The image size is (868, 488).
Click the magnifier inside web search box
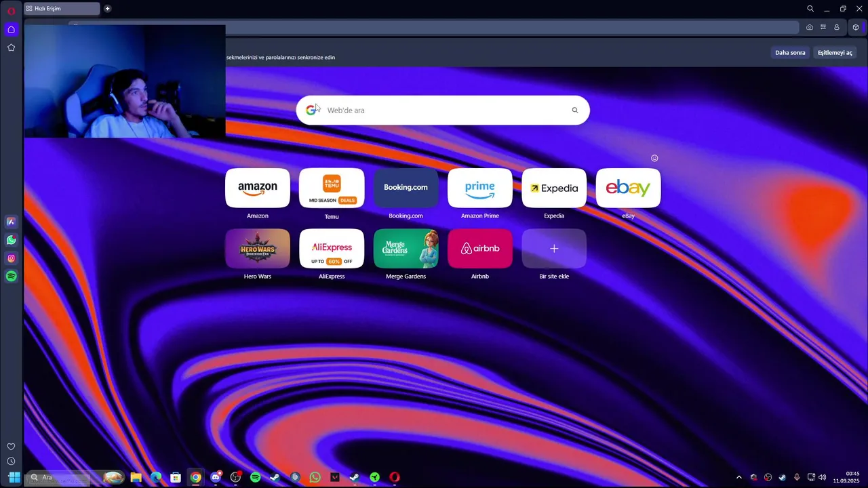coord(575,110)
